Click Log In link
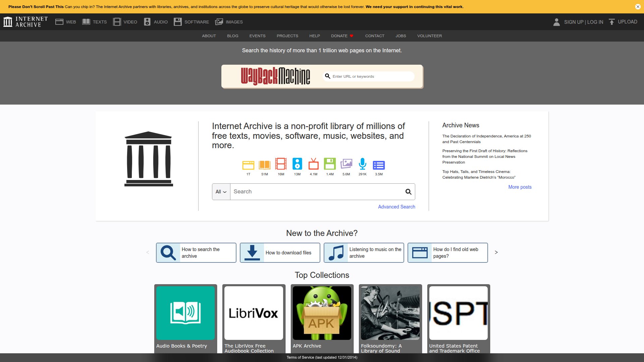This screenshot has height=362, width=644. pos(595,22)
